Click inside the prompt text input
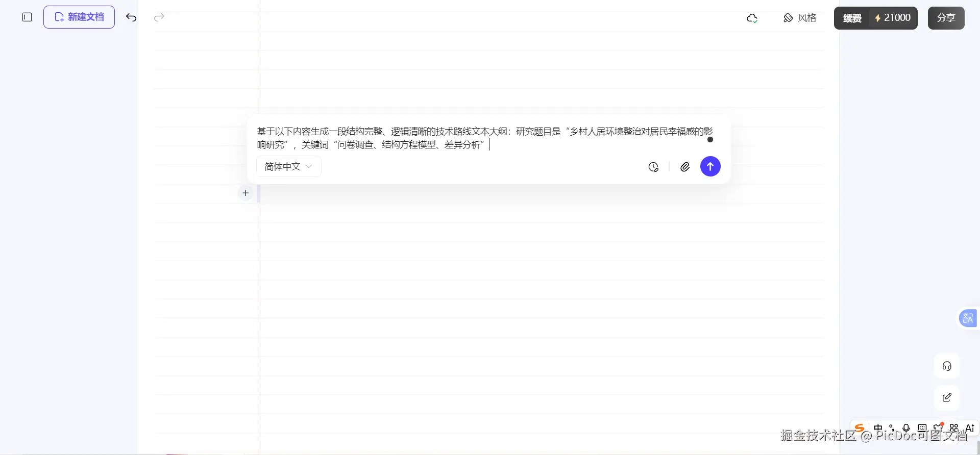Screen dimensions: 980x455 point(485,138)
